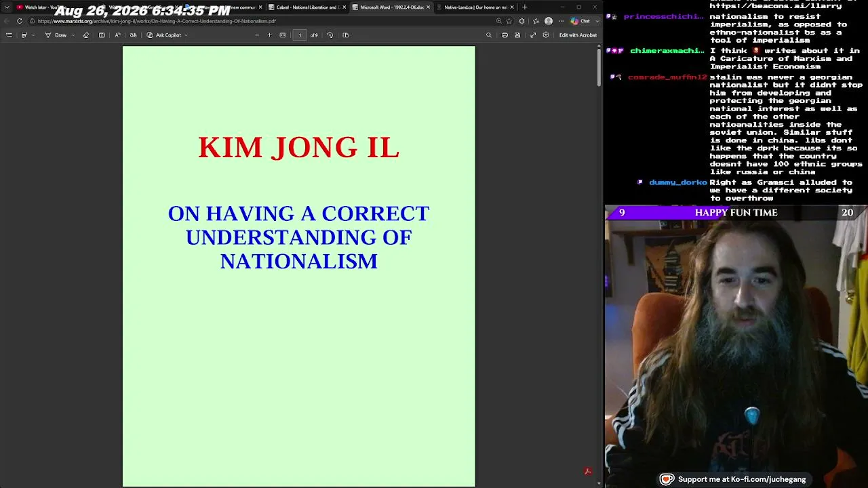Activate the Draw tool

(56, 35)
